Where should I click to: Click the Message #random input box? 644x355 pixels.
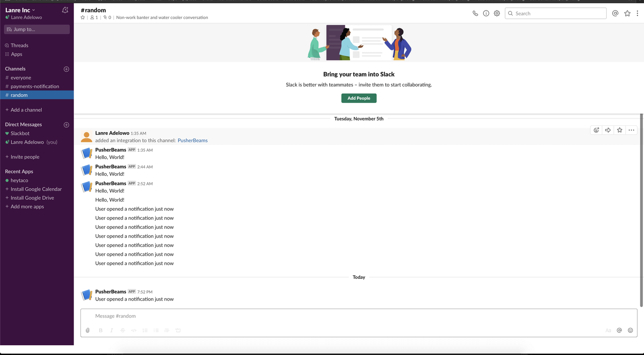click(359, 316)
